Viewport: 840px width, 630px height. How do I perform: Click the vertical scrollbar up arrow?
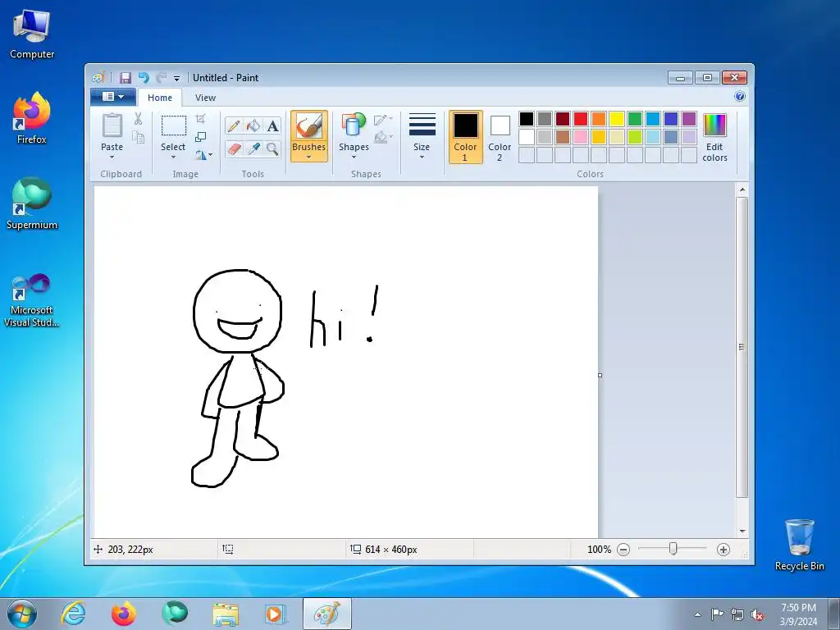(x=742, y=189)
